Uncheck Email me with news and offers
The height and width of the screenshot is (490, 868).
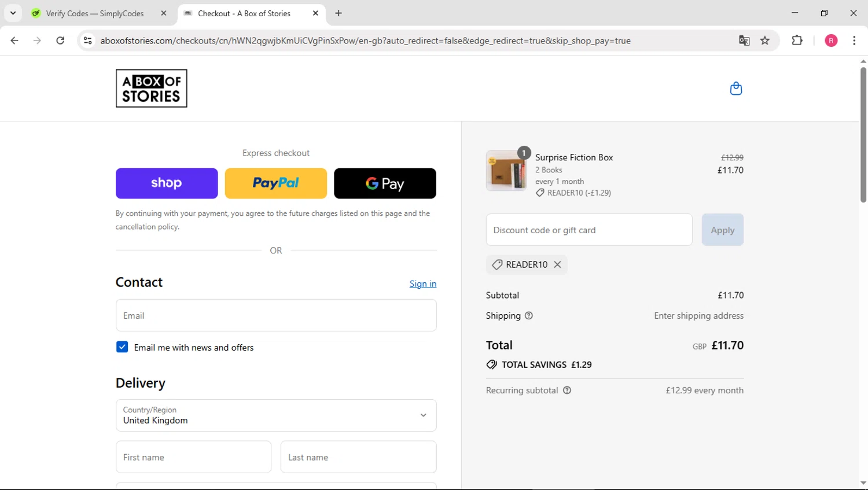tap(122, 347)
